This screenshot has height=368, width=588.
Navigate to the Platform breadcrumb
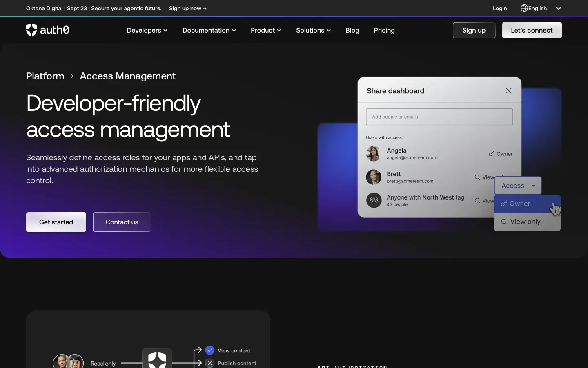pyautogui.click(x=45, y=76)
